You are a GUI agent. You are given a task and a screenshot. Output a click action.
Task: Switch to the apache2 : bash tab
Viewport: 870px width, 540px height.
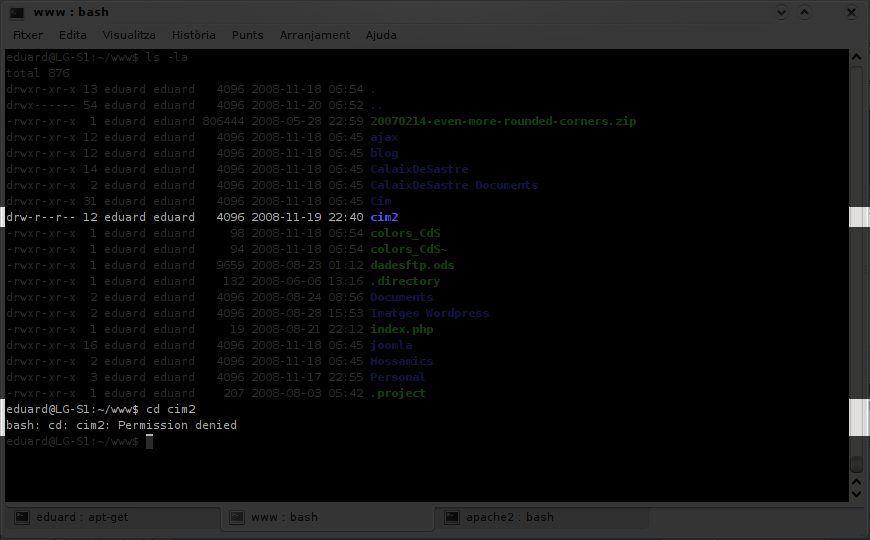(x=540, y=517)
